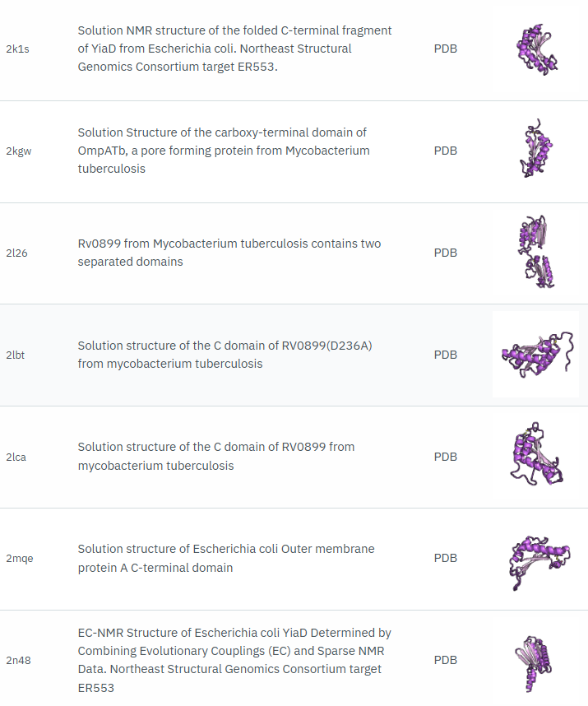The width and height of the screenshot is (588, 706).
Task: Click the OmpATb carboxy-terminal domain description
Action: pos(223,151)
